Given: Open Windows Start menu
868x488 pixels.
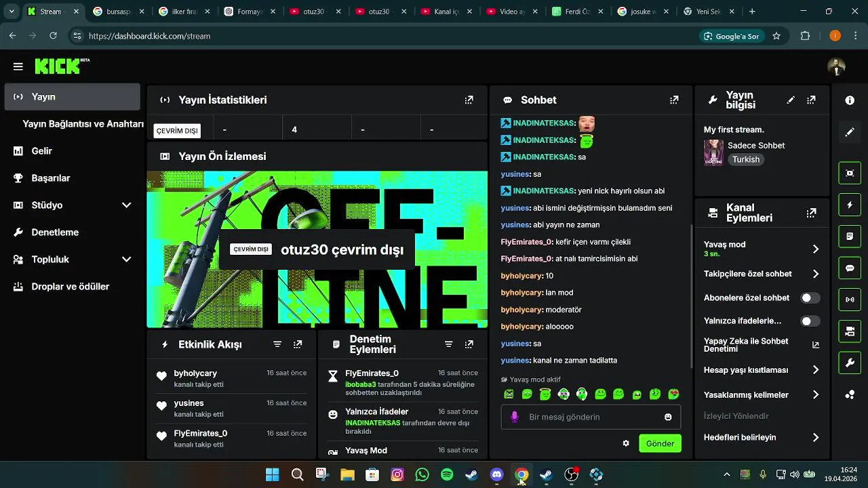Looking at the screenshot, I should click(272, 474).
